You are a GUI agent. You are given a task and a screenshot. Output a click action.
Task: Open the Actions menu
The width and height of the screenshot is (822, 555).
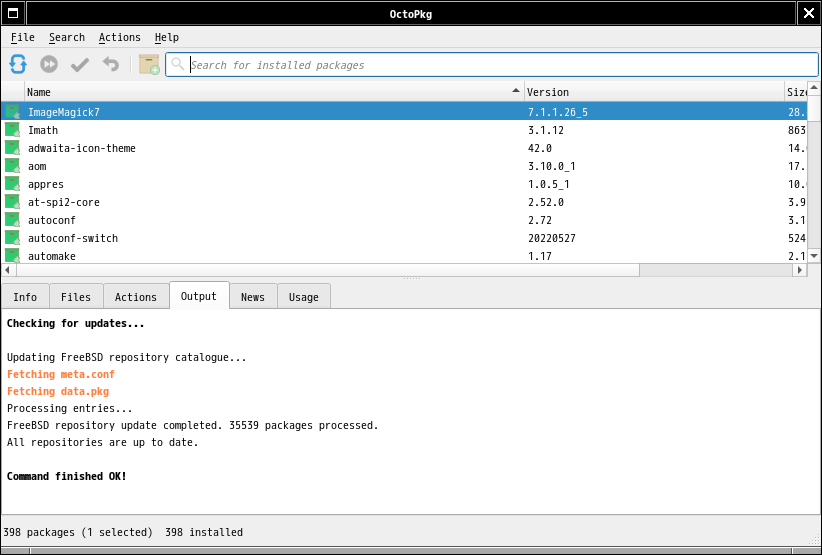tap(119, 37)
